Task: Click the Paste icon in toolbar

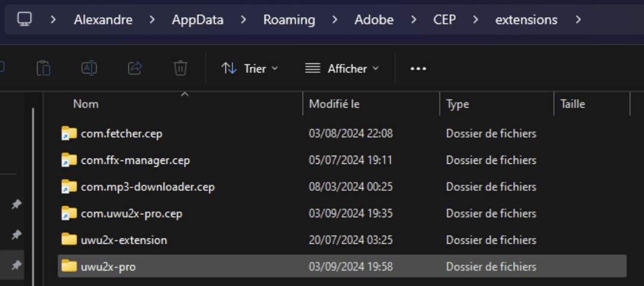Action: pos(44,69)
